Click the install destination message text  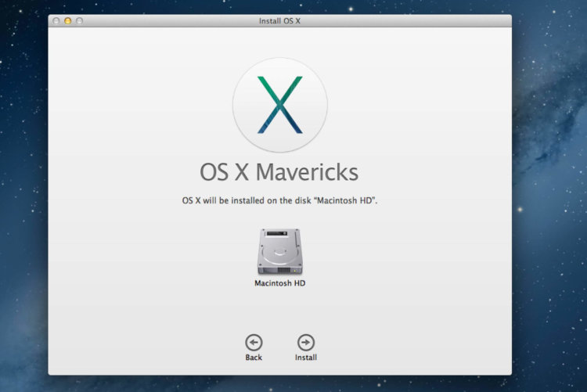pos(279,200)
